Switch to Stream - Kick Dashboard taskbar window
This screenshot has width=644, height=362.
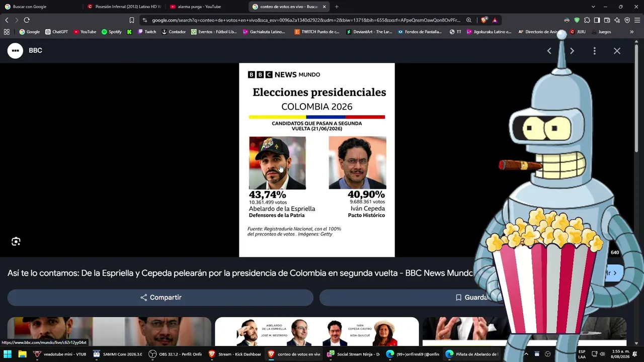(x=235, y=354)
